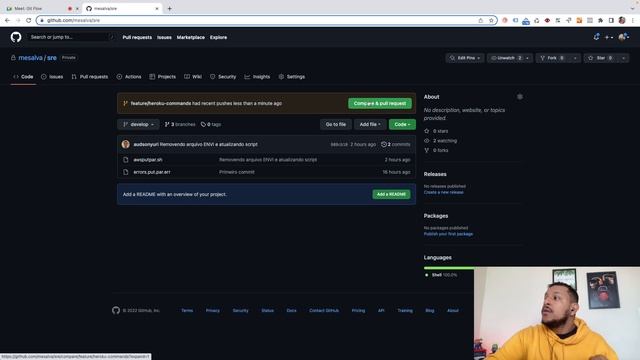
Task: Open the Privacy footer link
Action: 213,311
